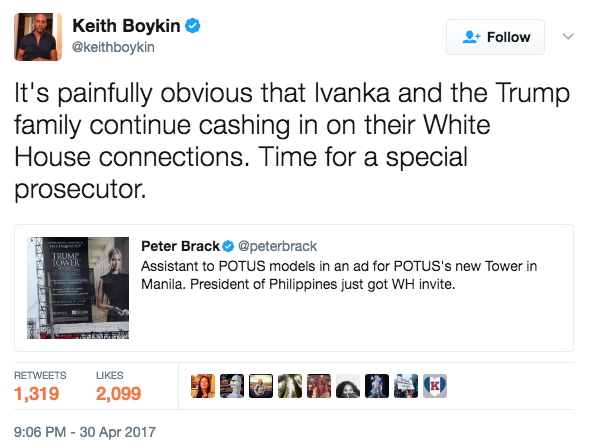This screenshot has height=446, width=593.
Task: Open Keith Boykin's profile photo
Action: point(38,37)
